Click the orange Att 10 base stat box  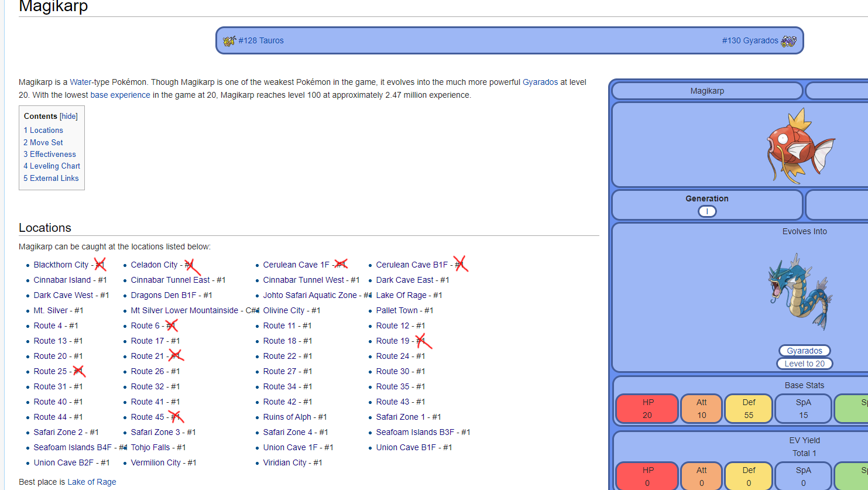702,409
